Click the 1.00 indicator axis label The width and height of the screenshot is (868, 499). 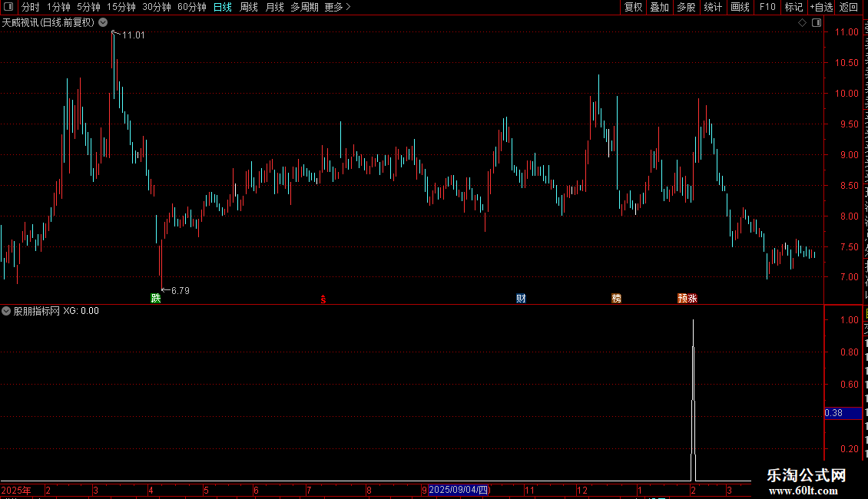[x=849, y=320]
